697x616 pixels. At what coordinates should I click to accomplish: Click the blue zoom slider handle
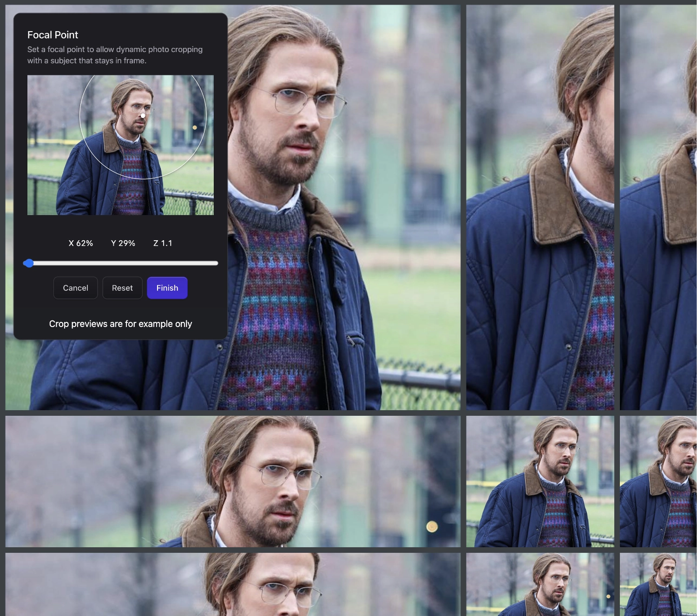(29, 263)
